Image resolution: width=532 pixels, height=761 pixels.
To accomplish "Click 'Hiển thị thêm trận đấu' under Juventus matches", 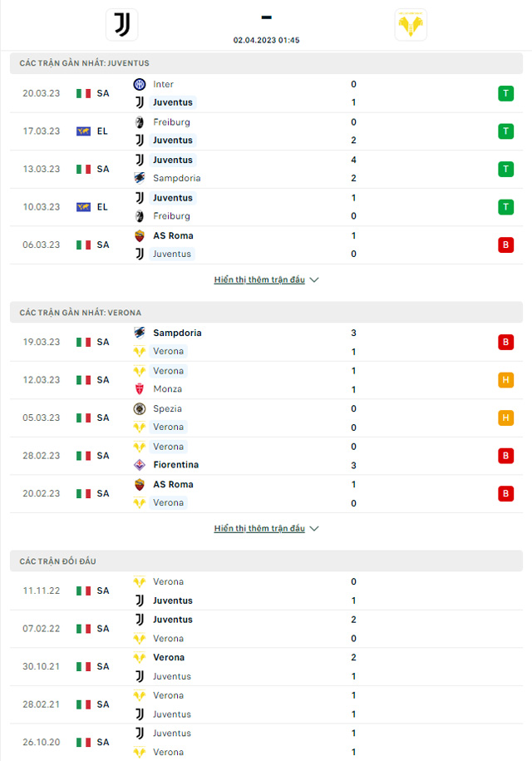I will coord(259,280).
